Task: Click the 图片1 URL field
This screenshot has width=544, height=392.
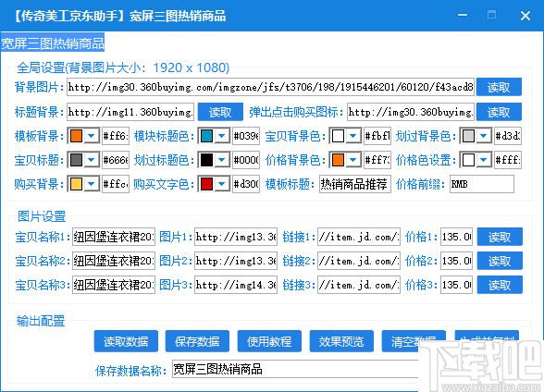Action: click(x=236, y=237)
